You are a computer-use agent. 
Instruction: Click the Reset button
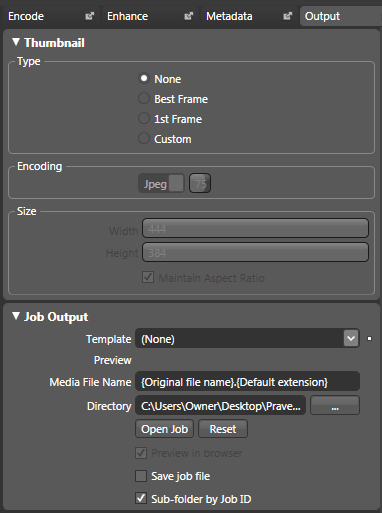click(223, 429)
